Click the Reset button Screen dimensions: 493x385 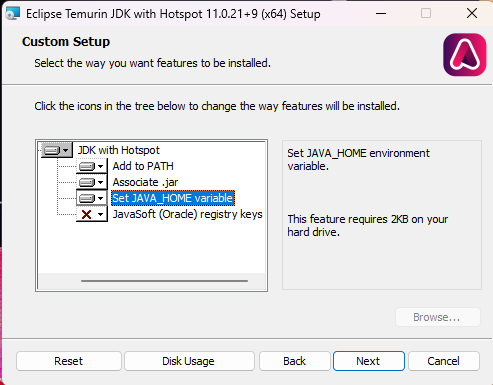(69, 361)
